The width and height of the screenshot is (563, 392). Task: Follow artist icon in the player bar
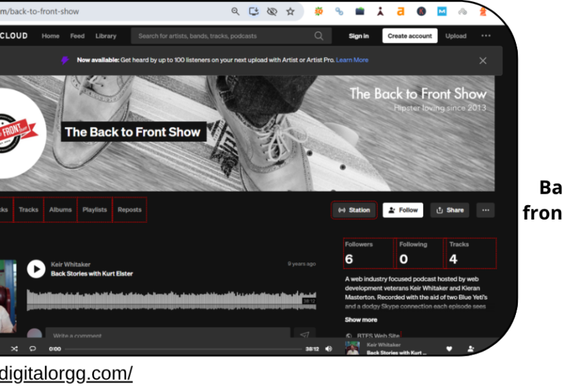pyautogui.click(x=471, y=348)
